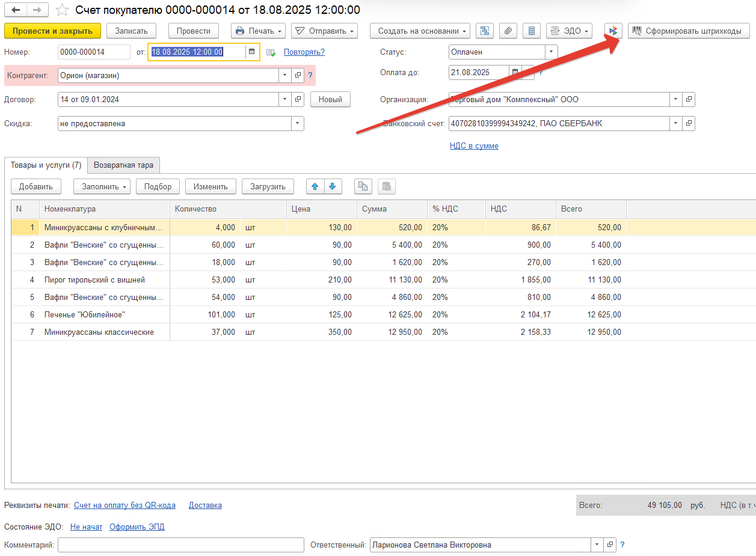Viewport: 756px width, 556px height.
Task: Open the Ответственный record card icon
Action: [610, 545]
